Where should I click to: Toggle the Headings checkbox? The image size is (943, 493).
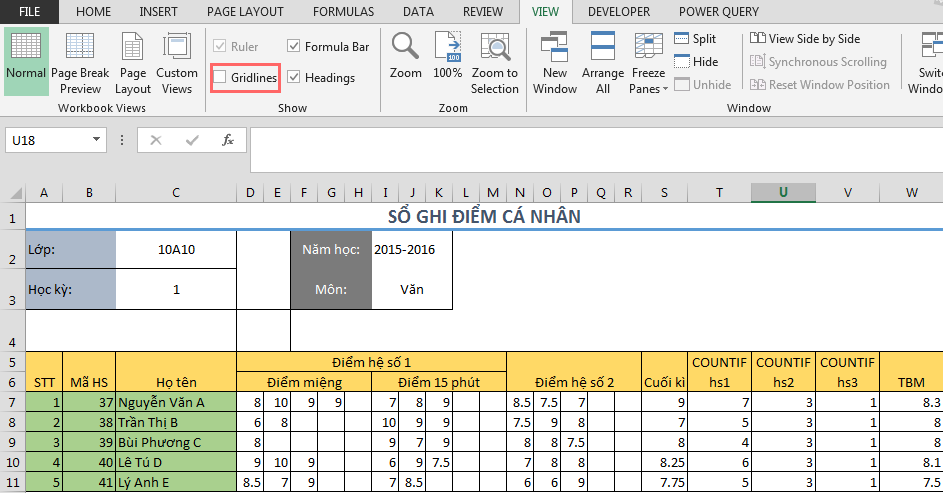click(x=294, y=77)
